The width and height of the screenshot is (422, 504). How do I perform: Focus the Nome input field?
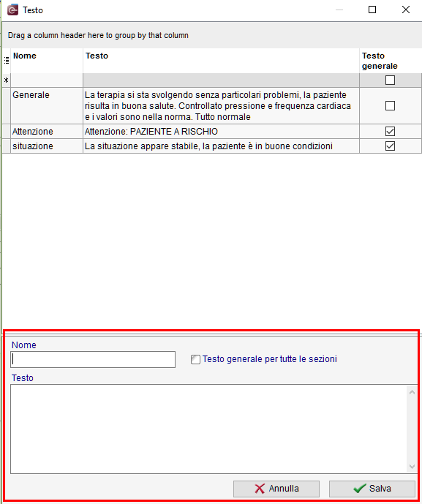pos(93,359)
